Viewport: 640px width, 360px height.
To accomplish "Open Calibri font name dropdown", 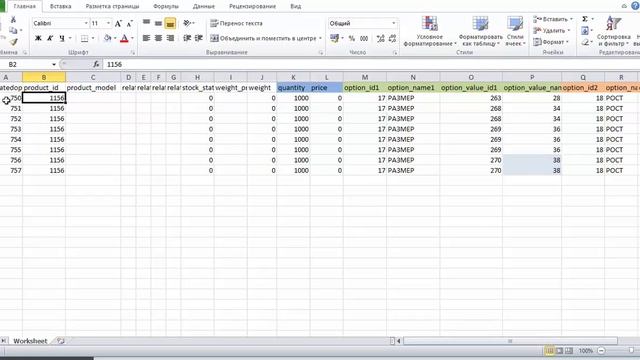I will pos(86,23).
